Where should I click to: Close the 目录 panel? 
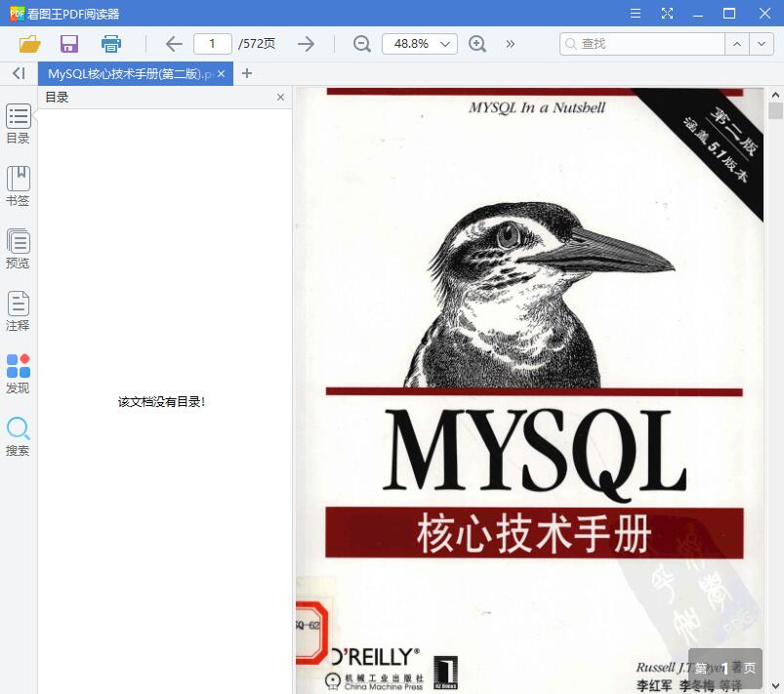(280, 97)
